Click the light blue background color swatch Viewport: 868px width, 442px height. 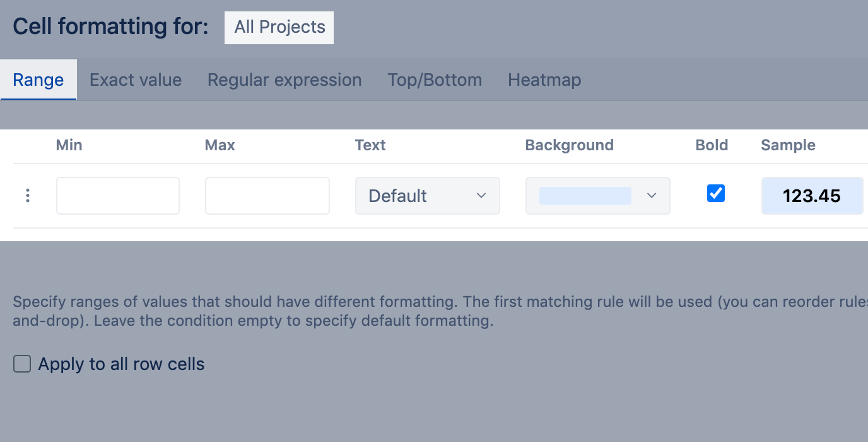pos(585,196)
